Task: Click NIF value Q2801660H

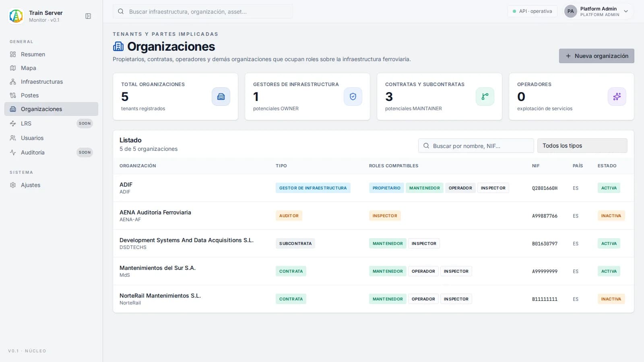Action: tap(545, 188)
